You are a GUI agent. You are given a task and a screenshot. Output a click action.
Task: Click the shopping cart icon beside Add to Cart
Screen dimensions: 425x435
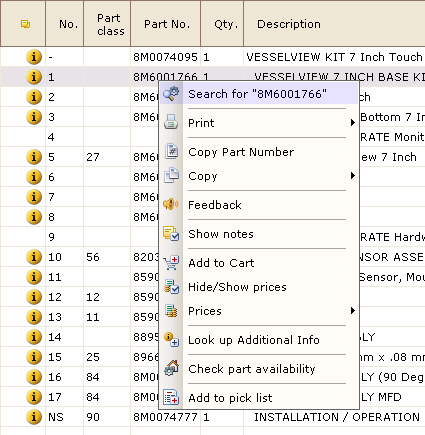tap(171, 263)
